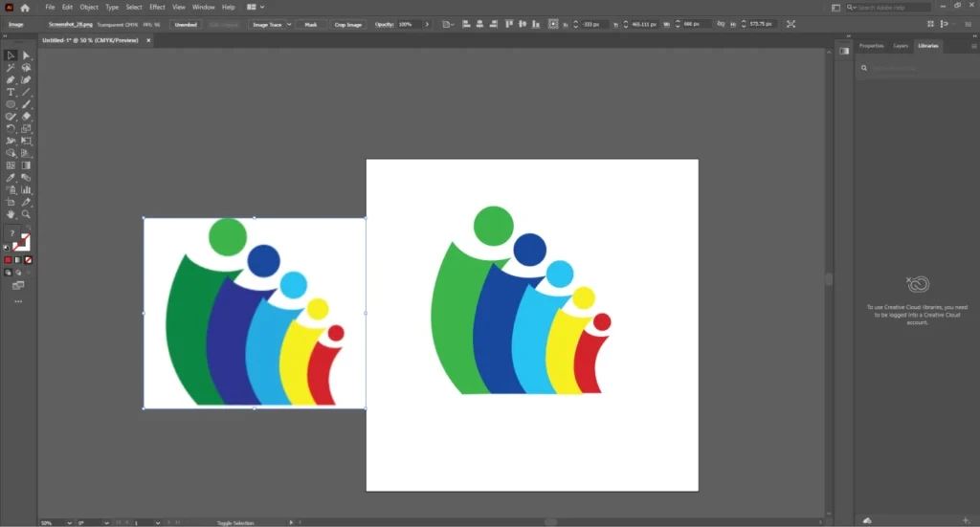Open the Opacity panel link
Screen dimensions: 980x527
click(x=384, y=24)
